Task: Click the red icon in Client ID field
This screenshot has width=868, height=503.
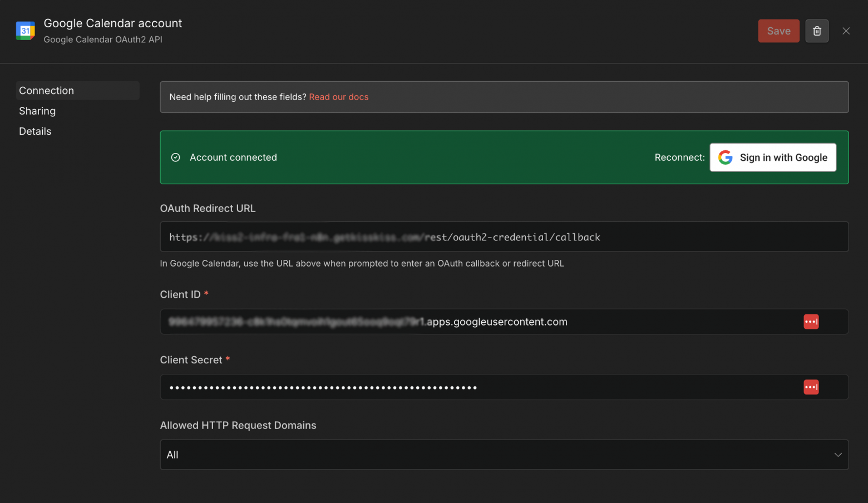Action: tap(811, 322)
